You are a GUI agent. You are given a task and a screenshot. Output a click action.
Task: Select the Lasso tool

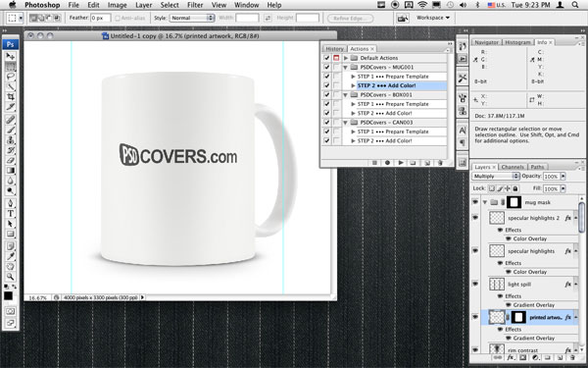pos(10,77)
